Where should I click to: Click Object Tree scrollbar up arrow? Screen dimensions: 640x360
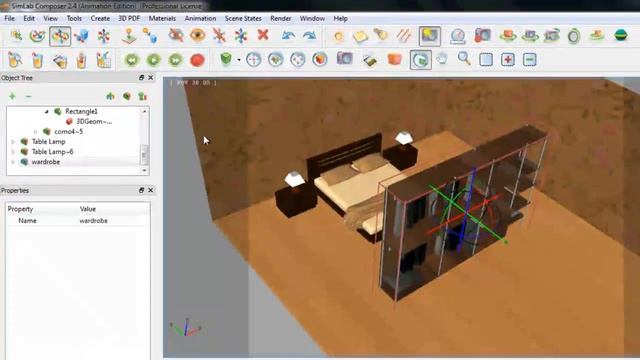tap(144, 111)
